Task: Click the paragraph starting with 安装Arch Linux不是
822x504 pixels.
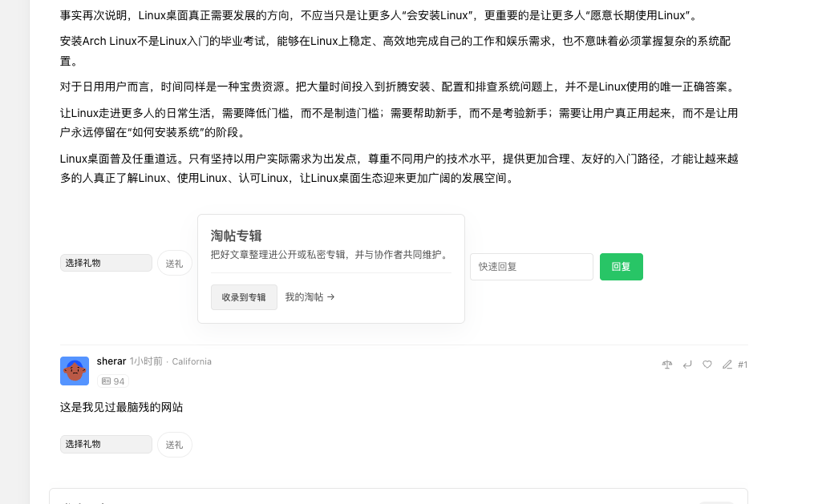Action: [395, 50]
